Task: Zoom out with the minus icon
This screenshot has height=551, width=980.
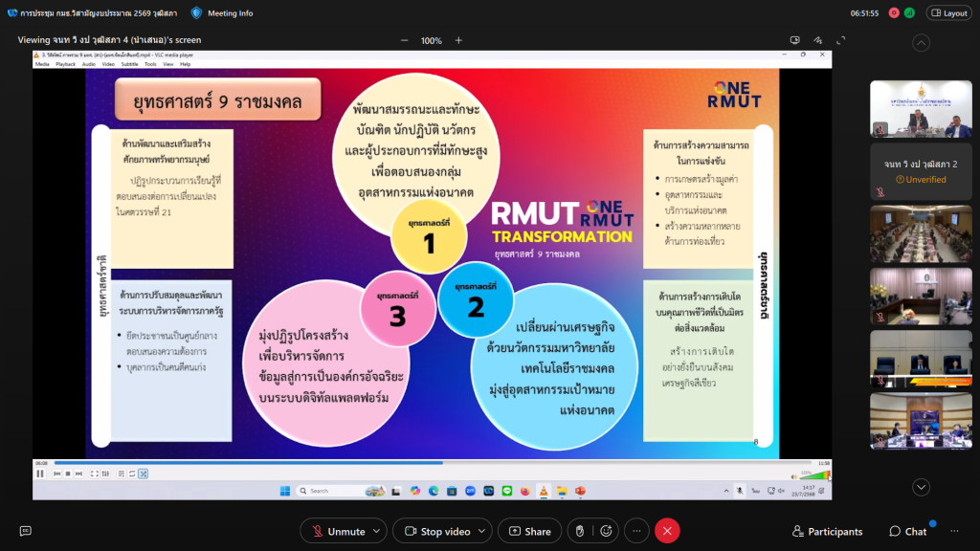Action: pyautogui.click(x=404, y=40)
